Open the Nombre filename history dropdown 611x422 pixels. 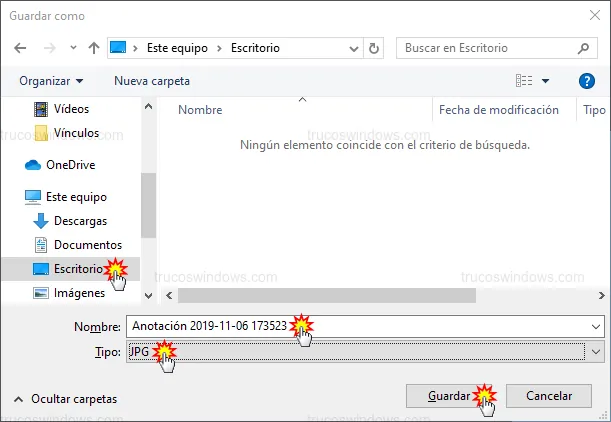596,327
